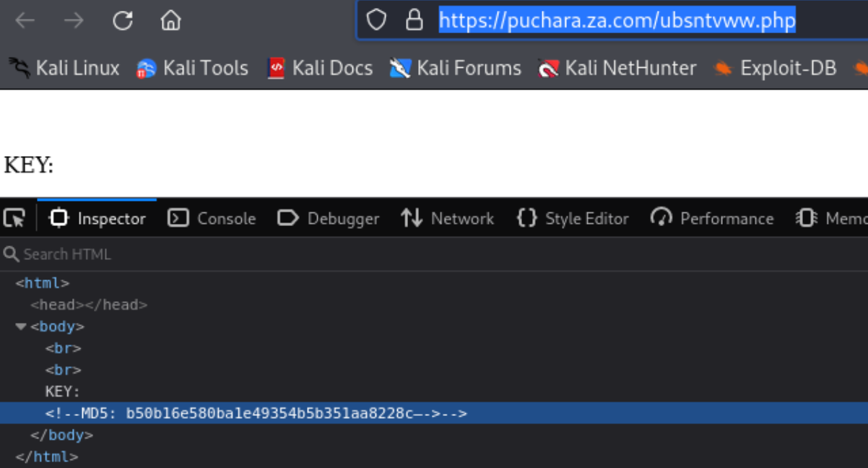
Task: Activate the element picker tool
Action: tap(14, 218)
